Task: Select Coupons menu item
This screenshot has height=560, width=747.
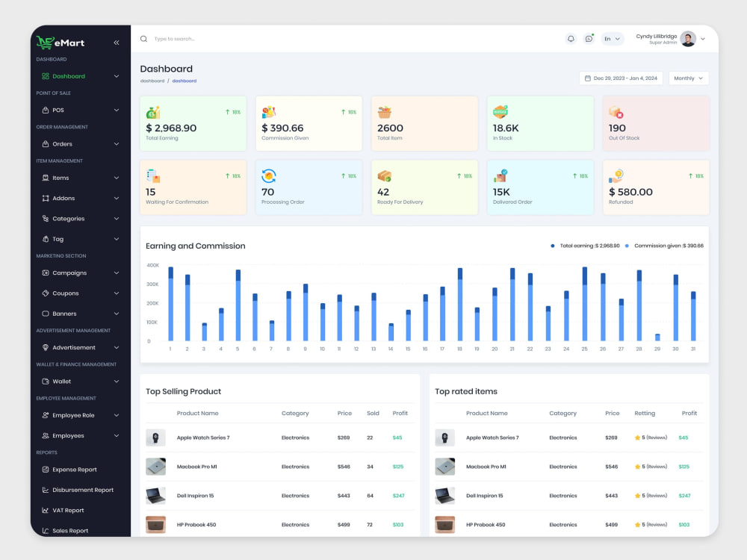Action: click(80, 293)
